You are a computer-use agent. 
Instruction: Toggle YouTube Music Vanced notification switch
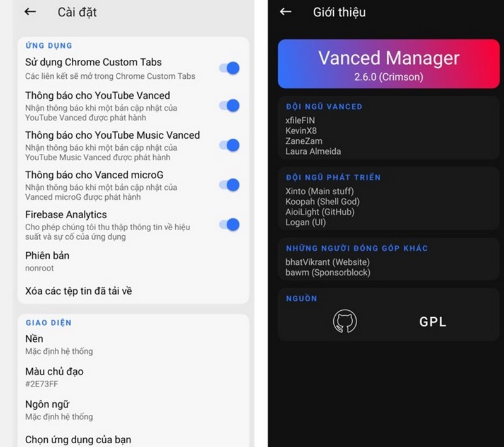tap(229, 146)
